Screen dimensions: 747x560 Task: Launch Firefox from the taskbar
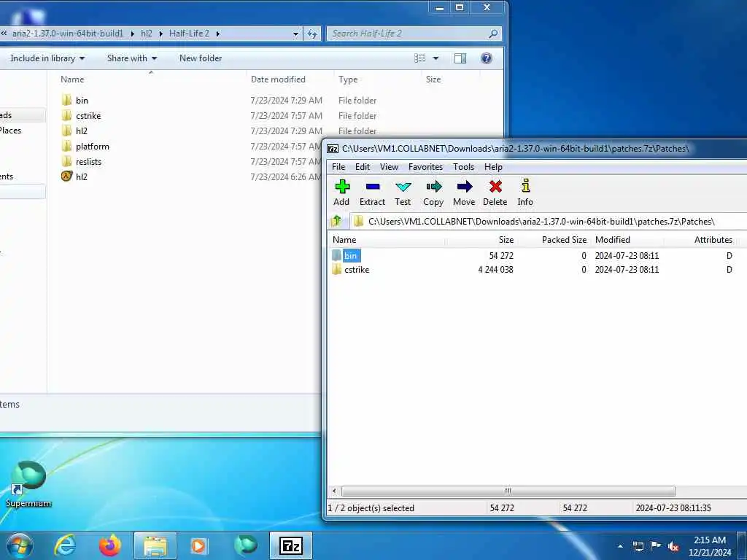pyautogui.click(x=110, y=545)
